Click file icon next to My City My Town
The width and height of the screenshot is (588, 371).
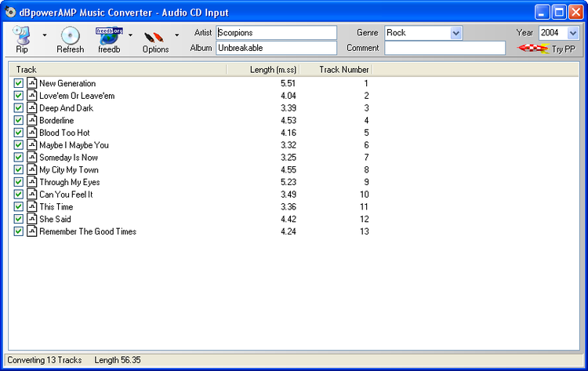tap(32, 169)
